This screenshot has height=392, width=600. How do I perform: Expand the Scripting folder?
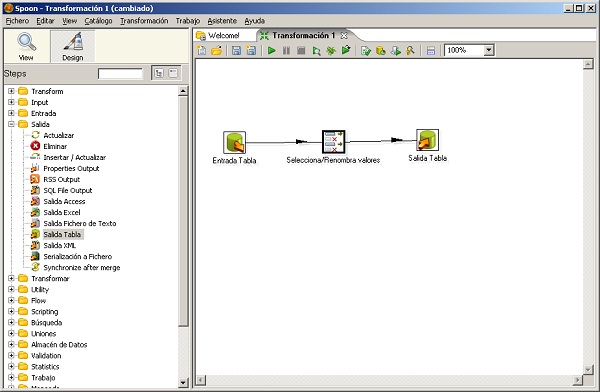(11, 312)
